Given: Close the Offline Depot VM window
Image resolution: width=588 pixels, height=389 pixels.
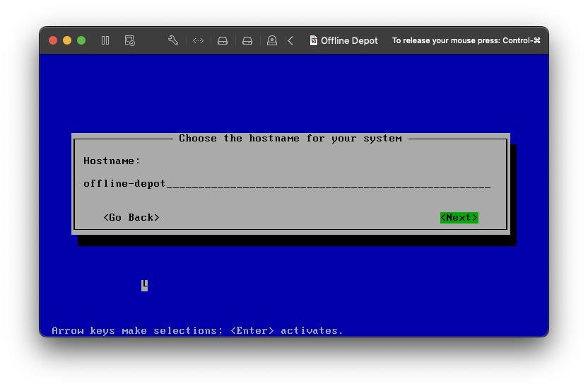Looking at the screenshot, I should point(53,40).
